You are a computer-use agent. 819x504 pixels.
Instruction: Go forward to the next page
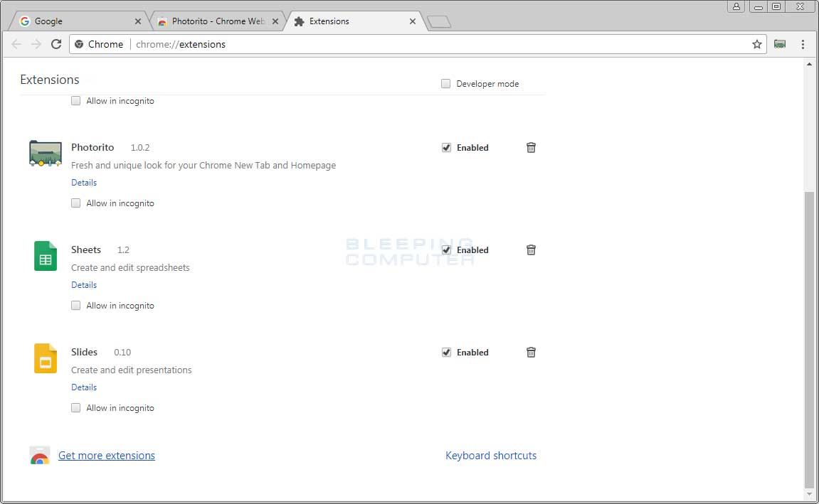[x=36, y=44]
